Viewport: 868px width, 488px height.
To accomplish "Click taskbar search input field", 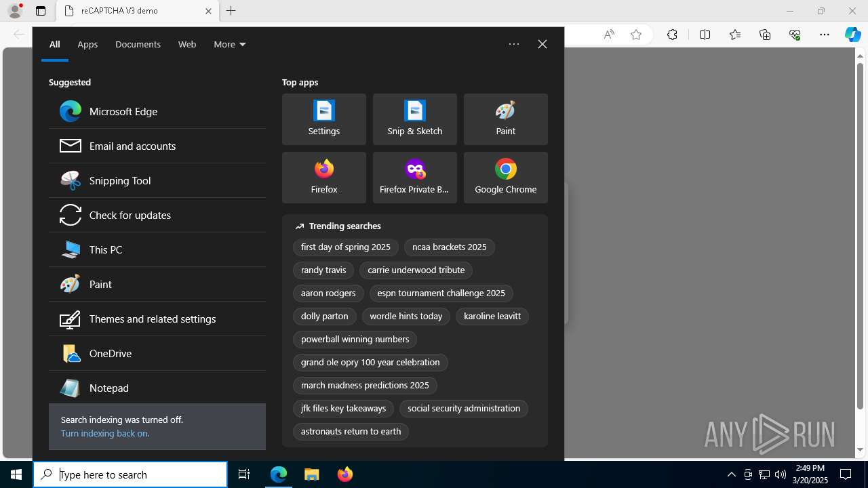I will 130,474.
